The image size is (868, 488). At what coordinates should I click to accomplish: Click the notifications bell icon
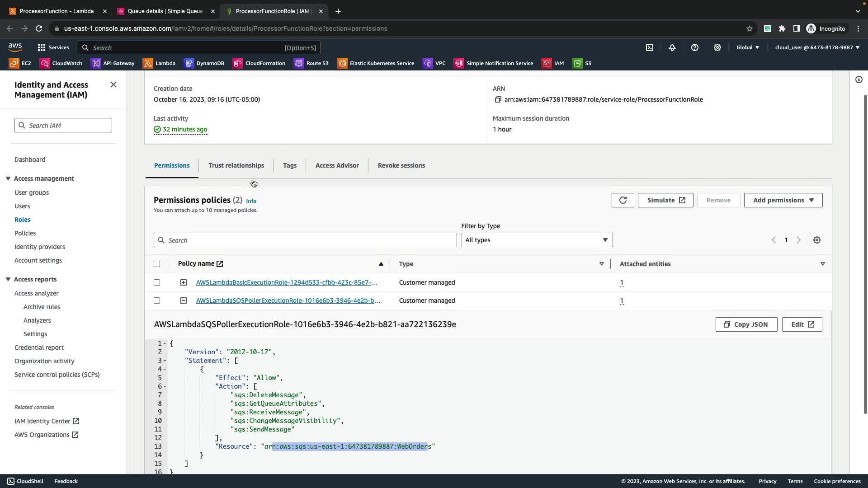672,47
